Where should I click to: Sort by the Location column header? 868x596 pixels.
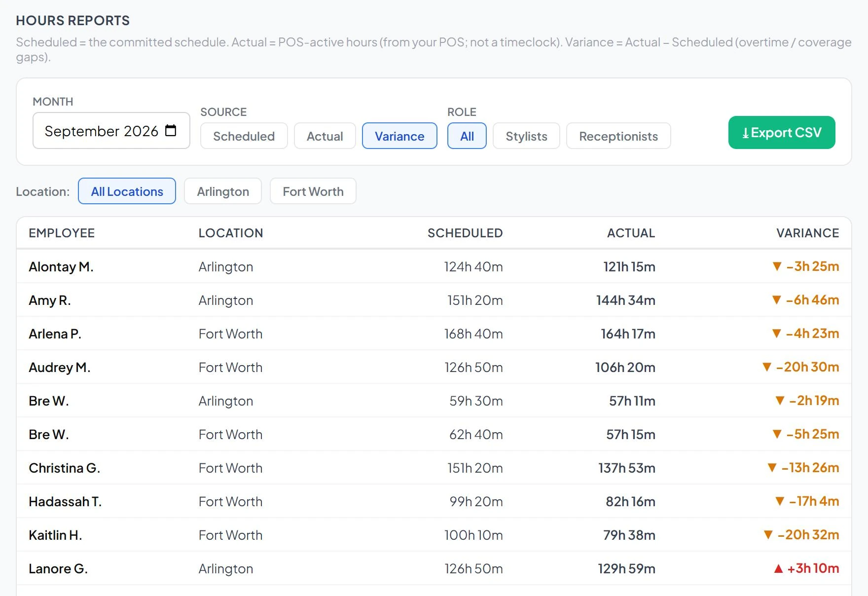tap(231, 233)
